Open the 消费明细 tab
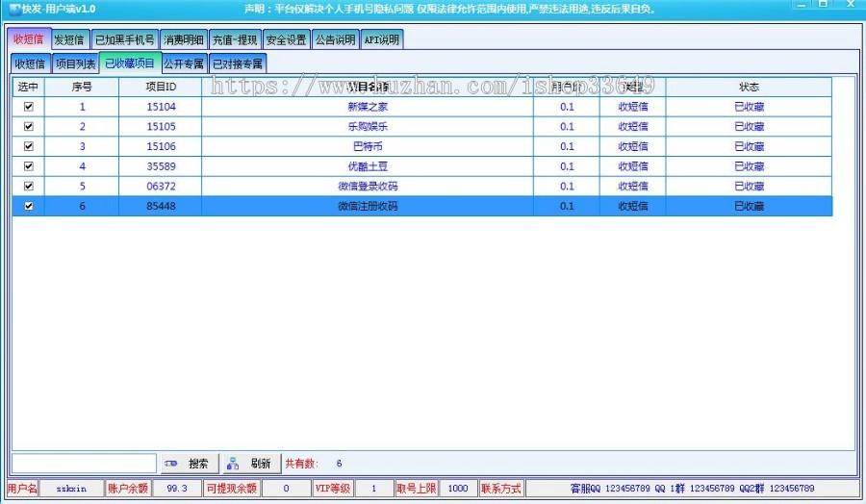Viewport: 866px width, 504px height. pyautogui.click(x=183, y=40)
